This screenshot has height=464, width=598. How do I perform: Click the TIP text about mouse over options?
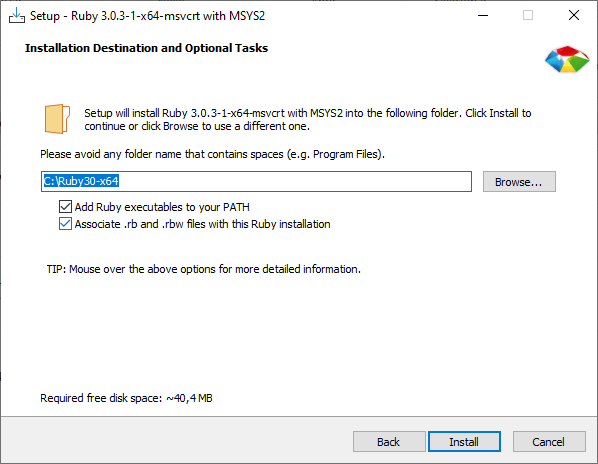pos(204,269)
